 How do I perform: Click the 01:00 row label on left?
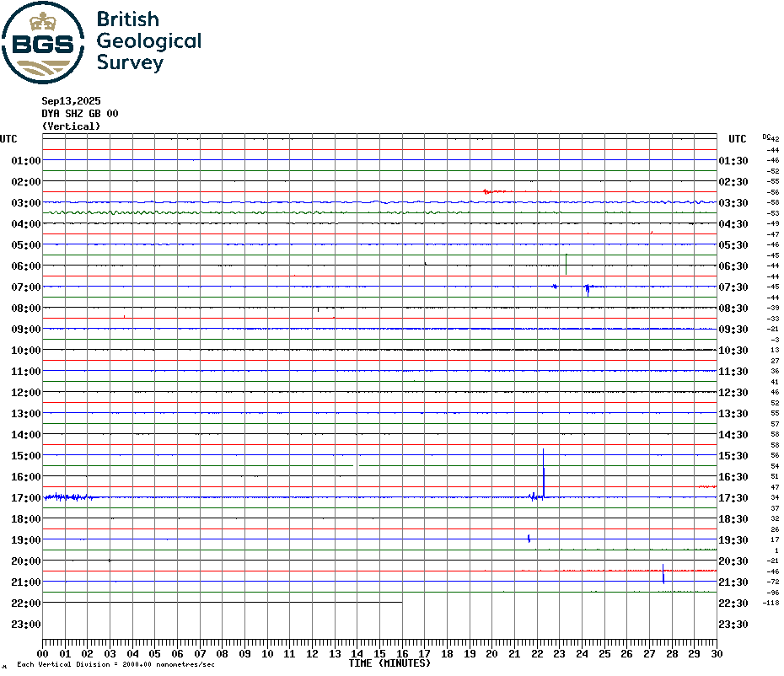click(26, 160)
